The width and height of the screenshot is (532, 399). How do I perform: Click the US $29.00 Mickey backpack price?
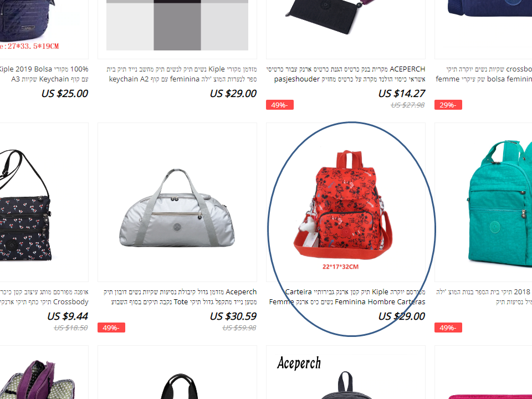pyautogui.click(x=402, y=316)
